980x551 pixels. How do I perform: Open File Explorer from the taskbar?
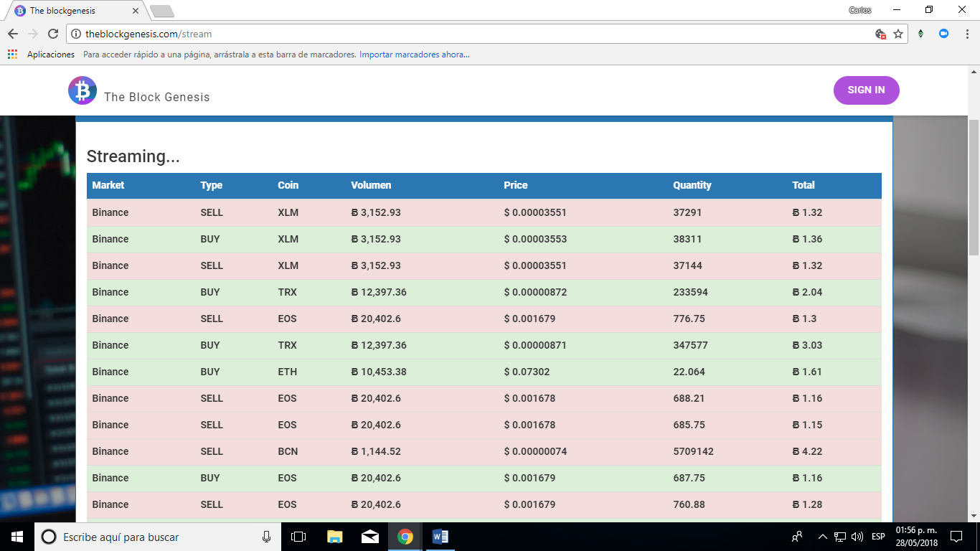(334, 537)
